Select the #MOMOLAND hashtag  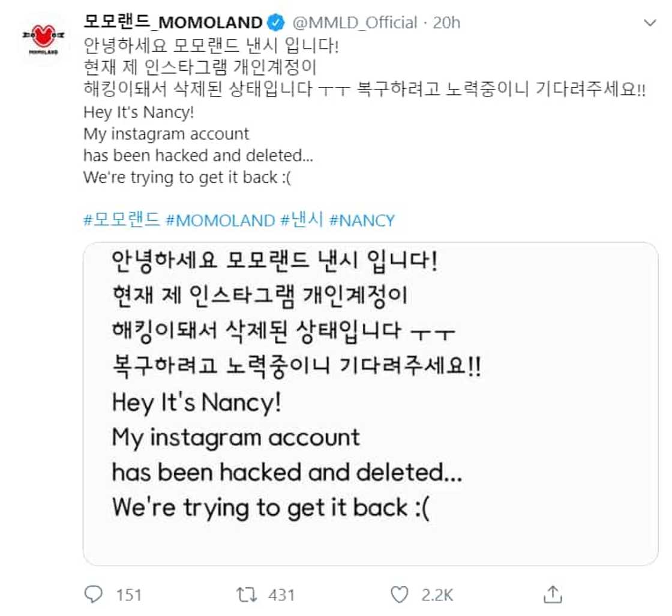pos(219,221)
